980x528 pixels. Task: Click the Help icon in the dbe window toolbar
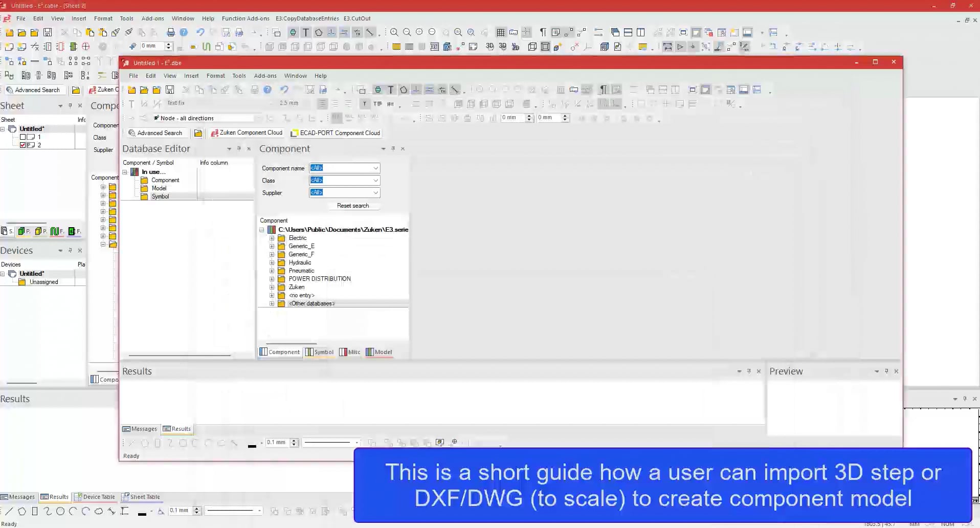tap(268, 90)
